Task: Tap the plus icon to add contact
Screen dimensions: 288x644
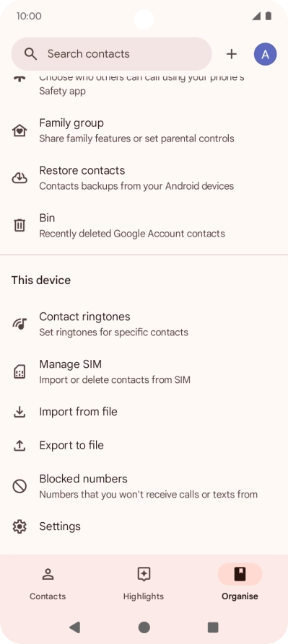Action: (232, 54)
